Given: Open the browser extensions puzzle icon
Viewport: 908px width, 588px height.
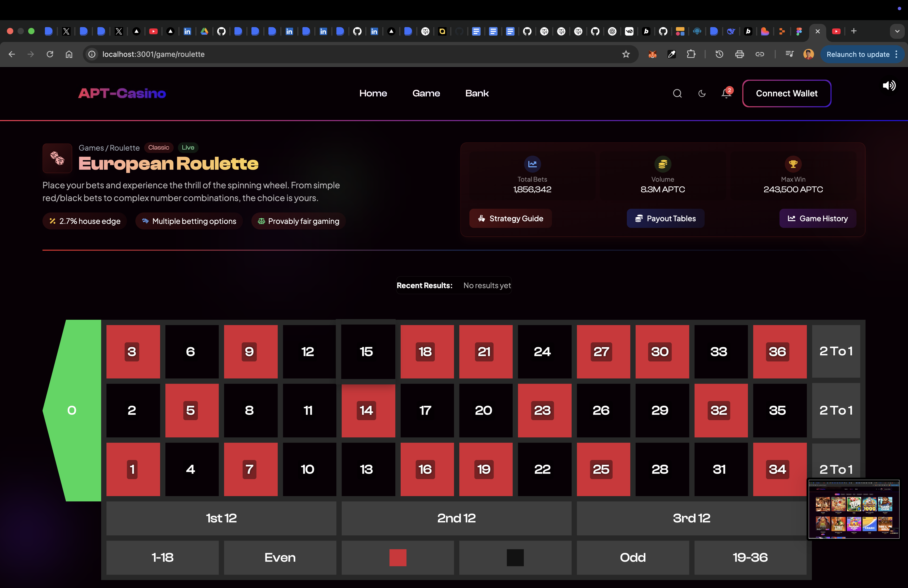Looking at the screenshot, I should (691, 54).
